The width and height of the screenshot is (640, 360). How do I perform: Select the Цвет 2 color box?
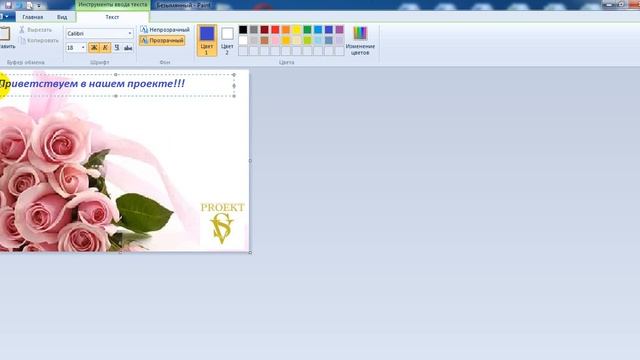(227, 40)
